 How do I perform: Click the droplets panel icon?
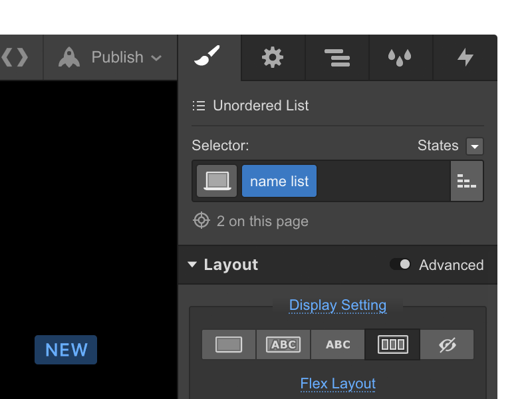(x=400, y=58)
